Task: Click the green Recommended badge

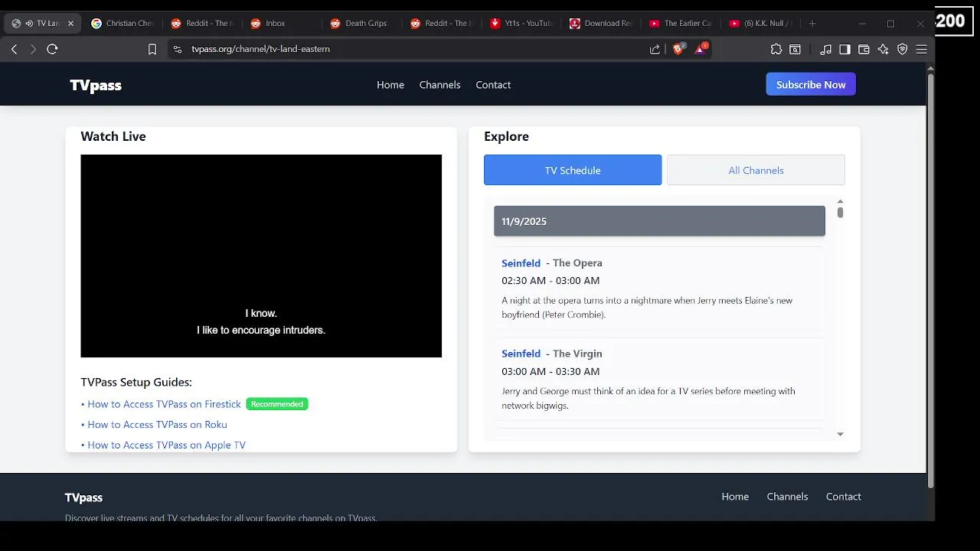Action: click(x=277, y=404)
